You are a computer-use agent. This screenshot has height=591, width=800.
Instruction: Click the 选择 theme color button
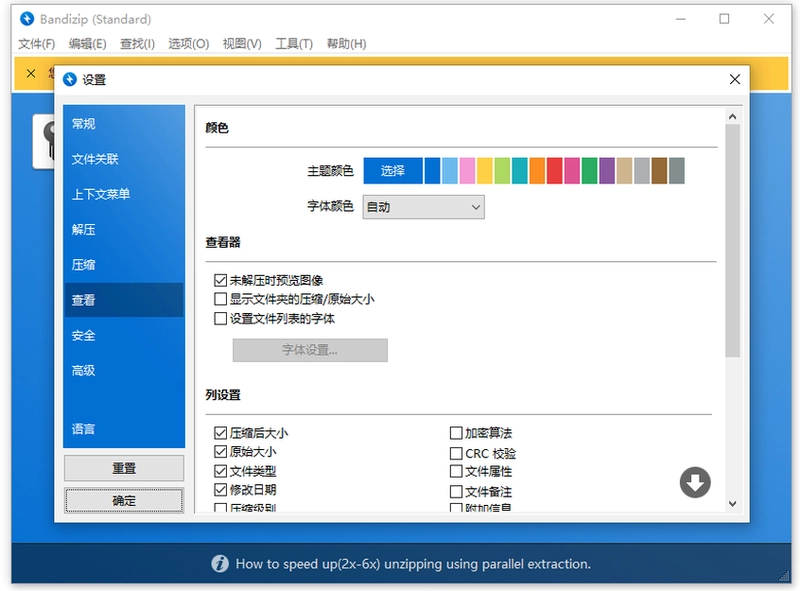coord(393,170)
